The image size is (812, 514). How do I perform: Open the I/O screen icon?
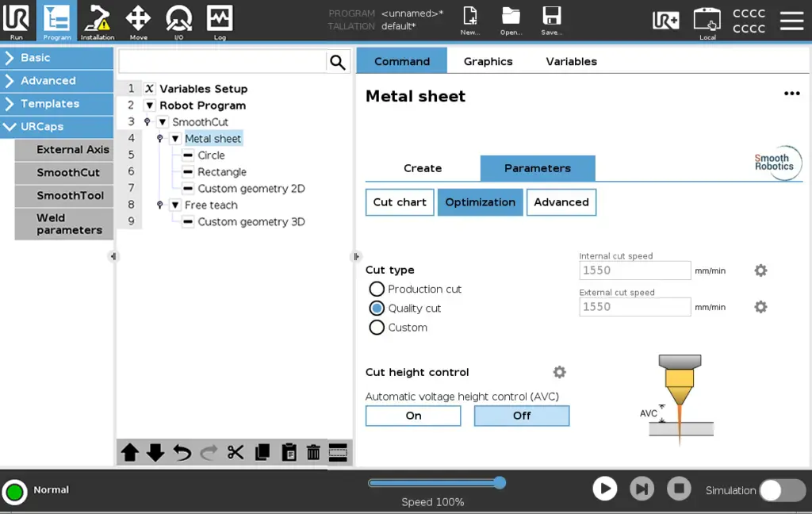[178, 21]
